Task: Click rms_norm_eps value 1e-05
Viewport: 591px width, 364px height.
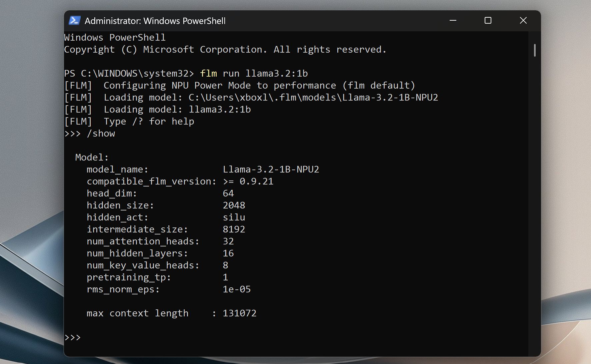Action: [x=237, y=289]
